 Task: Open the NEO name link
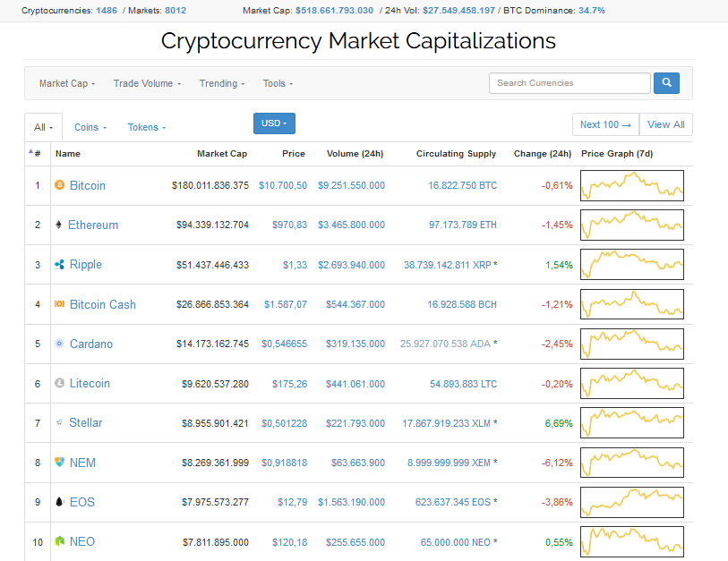coord(82,541)
